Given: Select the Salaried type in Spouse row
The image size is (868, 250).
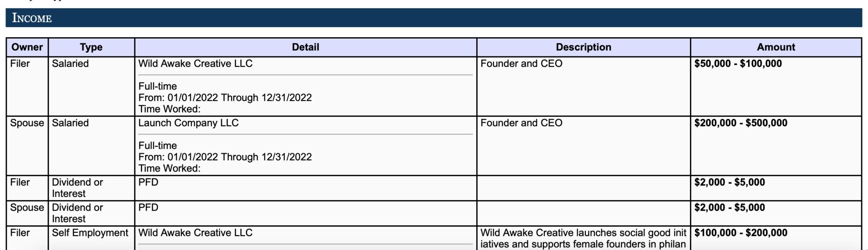Looking at the screenshot, I should (x=70, y=123).
